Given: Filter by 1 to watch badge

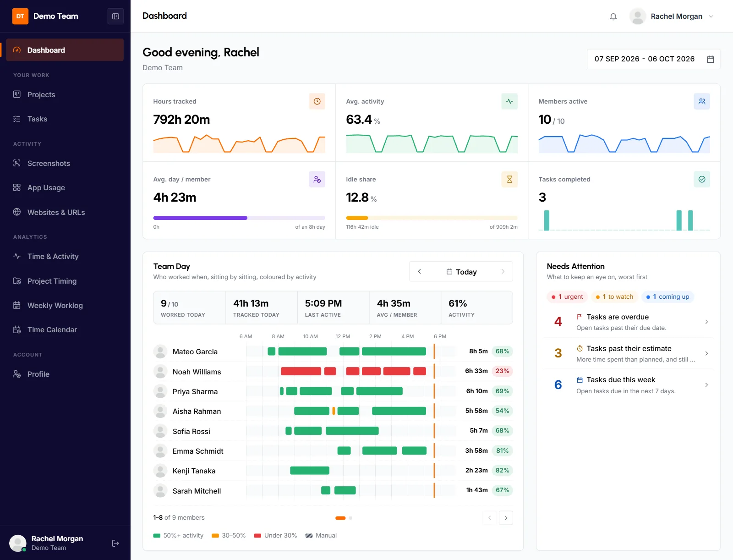Looking at the screenshot, I should [614, 297].
